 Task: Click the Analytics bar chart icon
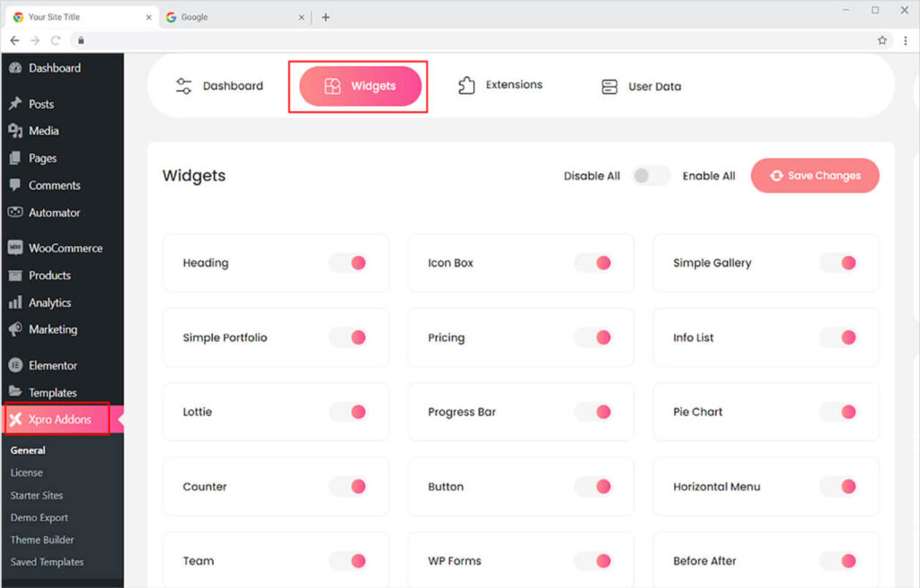click(14, 303)
